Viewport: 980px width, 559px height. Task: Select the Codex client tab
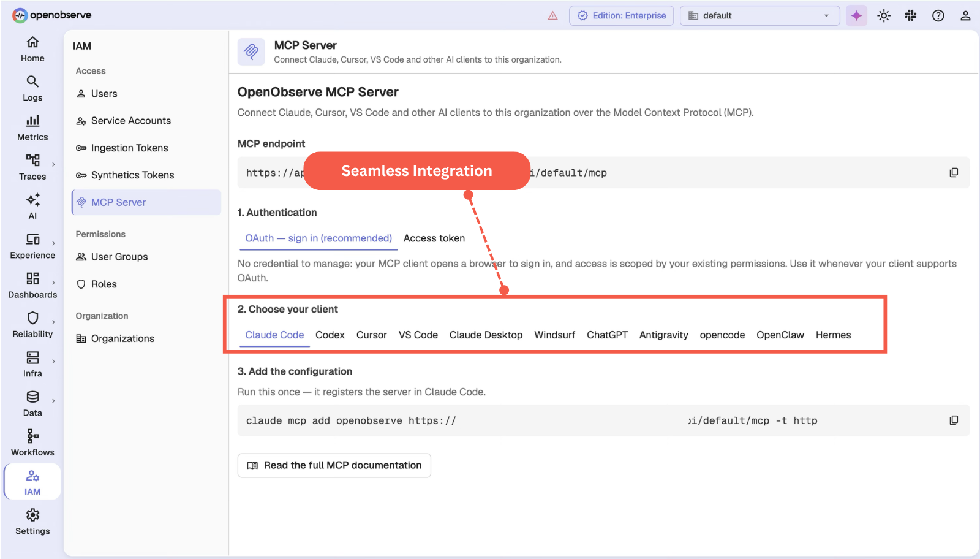coord(330,335)
